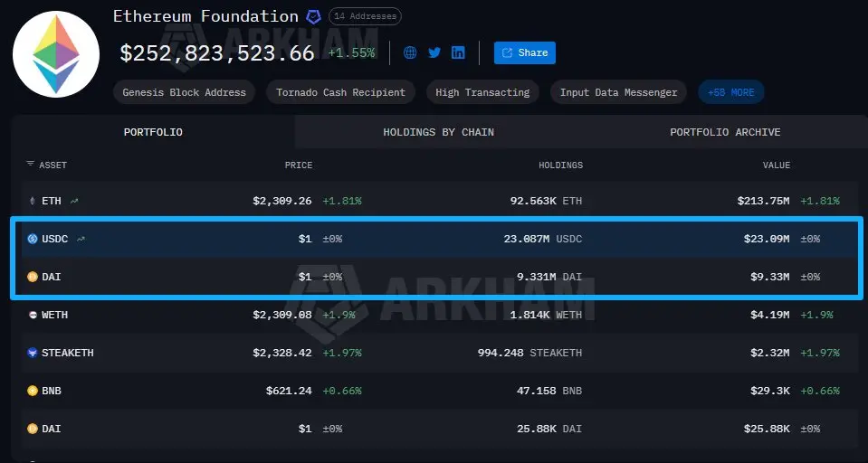
Task: Click the Share button
Action: point(525,52)
